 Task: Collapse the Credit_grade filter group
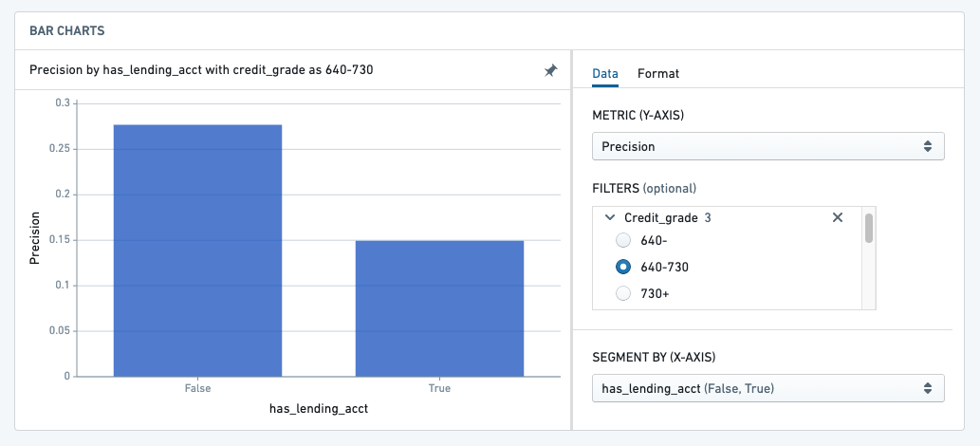pyautogui.click(x=611, y=217)
